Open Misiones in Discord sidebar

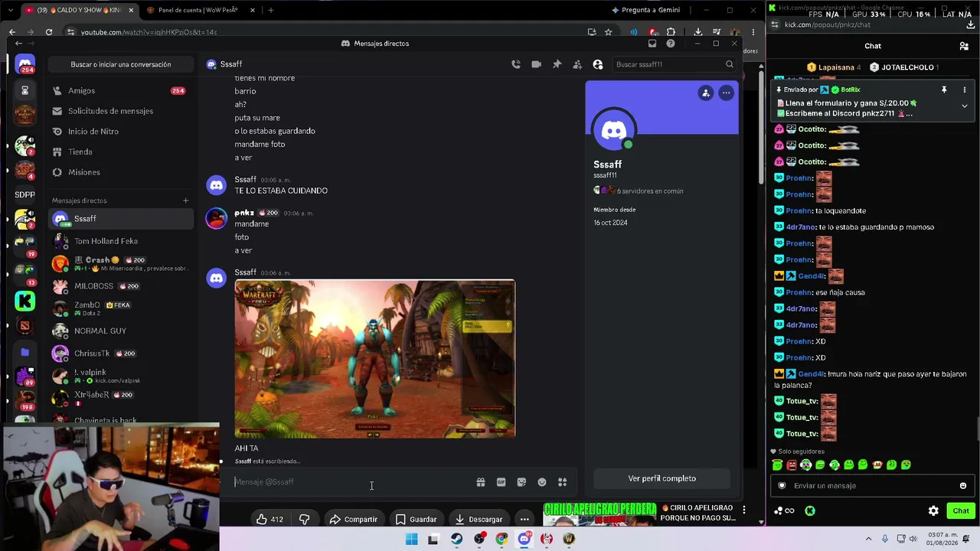(x=120, y=172)
